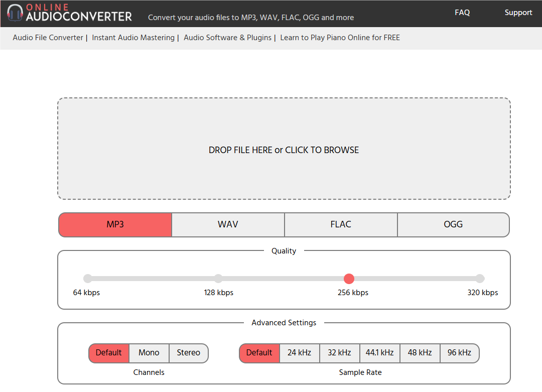Select the MP3 output format
This screenshot has width=542, height=392.
point(115,225)
